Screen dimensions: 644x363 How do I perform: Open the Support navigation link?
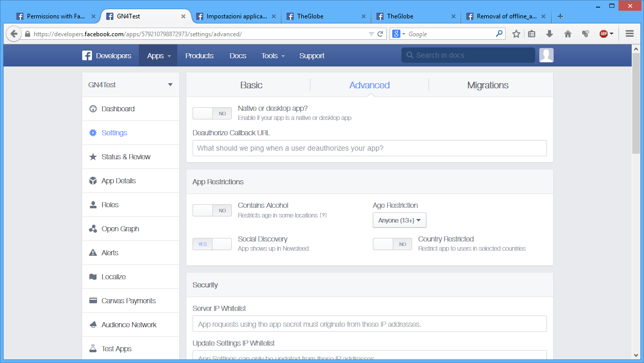(x=312, y=56)
